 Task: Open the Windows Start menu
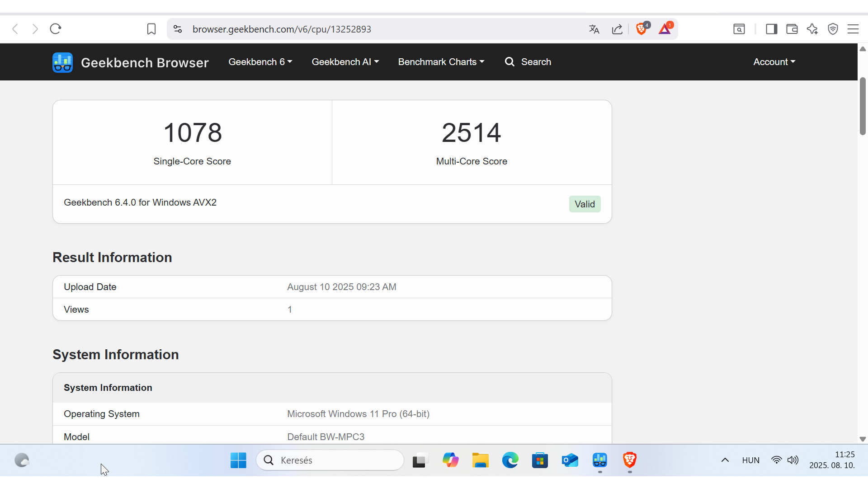(x=238, y=460)
